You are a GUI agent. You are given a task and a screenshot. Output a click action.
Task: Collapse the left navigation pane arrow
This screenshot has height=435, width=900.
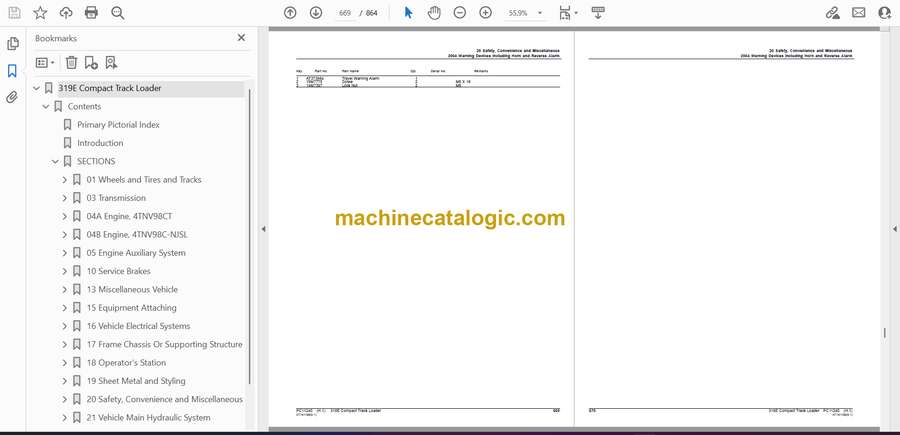tap(263, 229)
